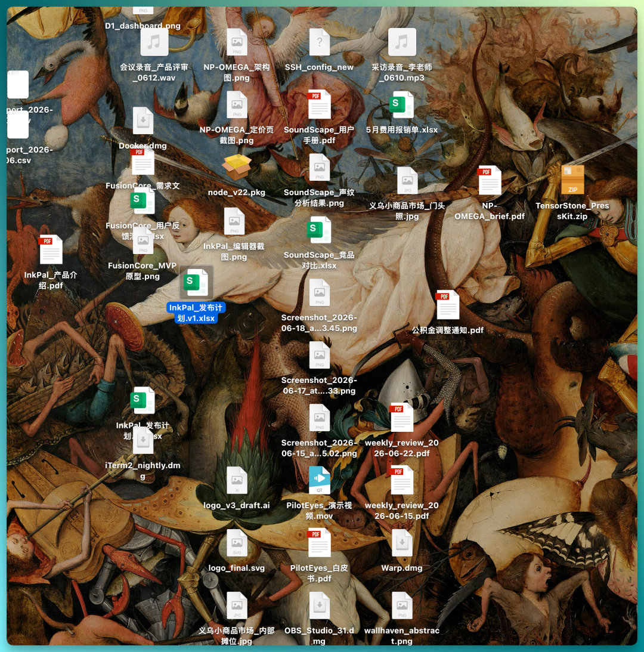Click the SoundScape_声纹分析结果.png image icon
The height and width of the screenshot is (652, 644).
click(x=319, y=167)
